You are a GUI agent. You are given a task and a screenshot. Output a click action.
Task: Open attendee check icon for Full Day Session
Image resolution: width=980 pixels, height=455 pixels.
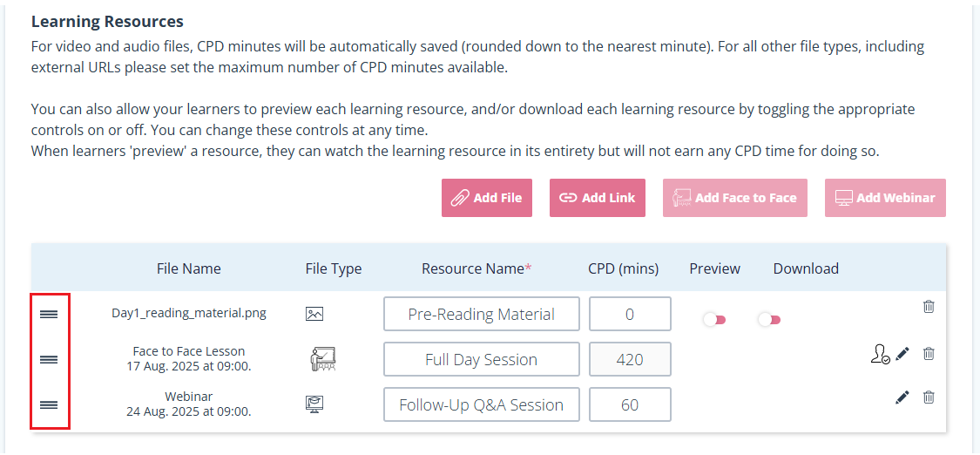pyautogui.click(x=880, y=355)
